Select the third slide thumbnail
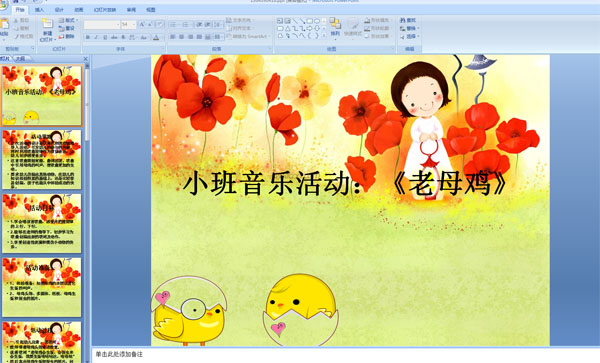This screenshot has width=600, height=363. click(42, 223)
